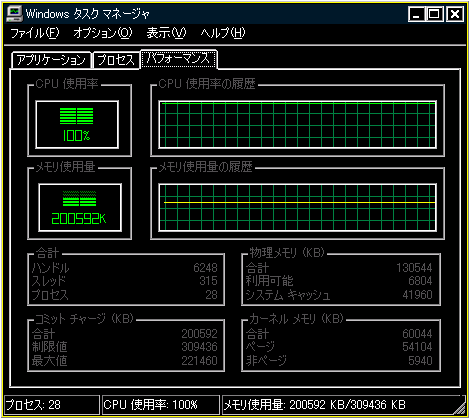Click the 制限値 label
This screenshot has height=419, width=470.
49,347
